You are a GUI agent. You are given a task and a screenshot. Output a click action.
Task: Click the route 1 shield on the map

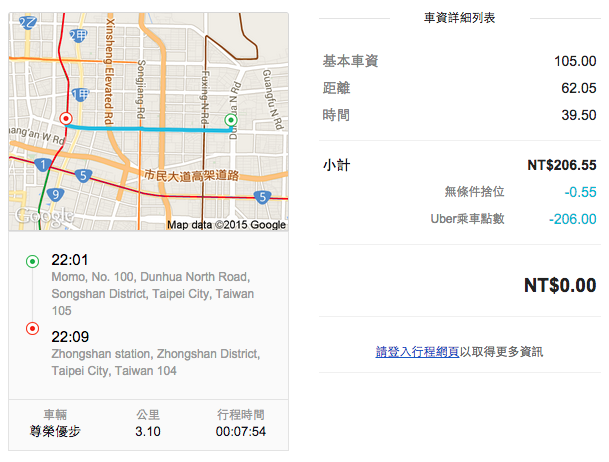tap(43, 165)
